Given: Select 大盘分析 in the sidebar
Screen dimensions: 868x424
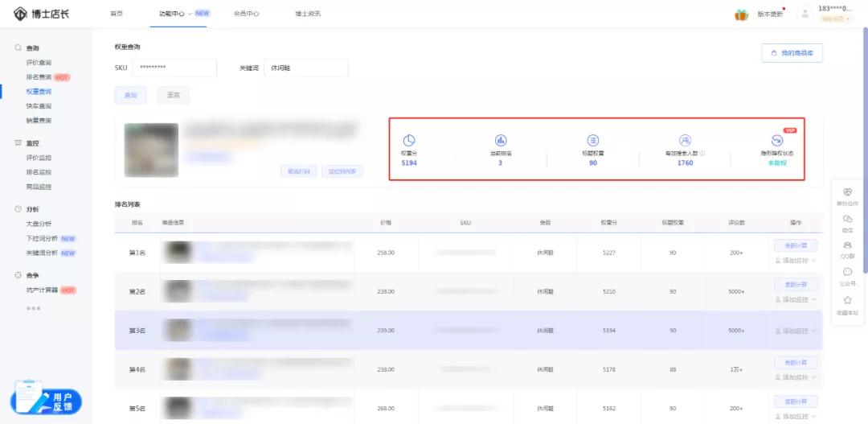Looking at the screenshot, I should click(x=39, y=224).
